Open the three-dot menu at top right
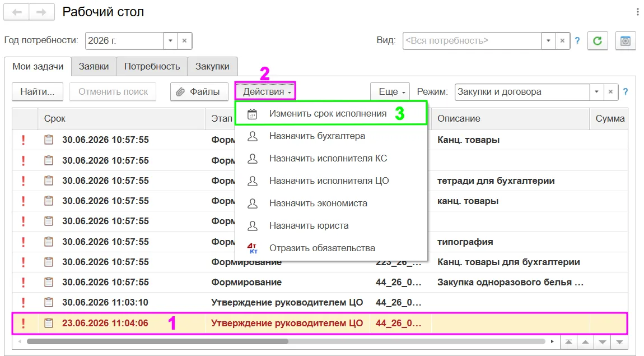Viewport: 644px width, 356px height. coord(638,12)
